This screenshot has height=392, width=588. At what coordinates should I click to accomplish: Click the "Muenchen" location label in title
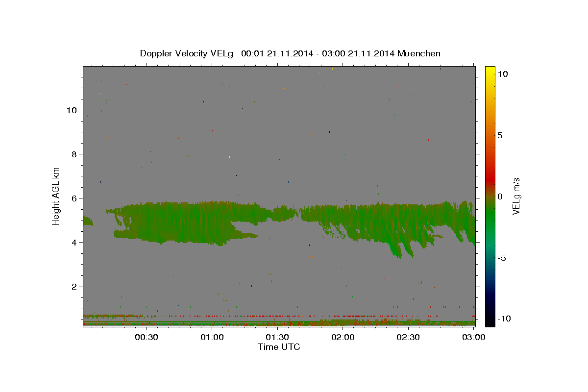click(x=419, y=53)
